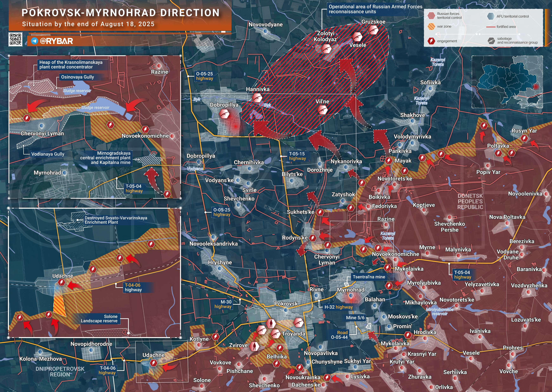Screen dimensions: 552x392
Task: Click the engagement legend icon
Action: coord(431,41)
